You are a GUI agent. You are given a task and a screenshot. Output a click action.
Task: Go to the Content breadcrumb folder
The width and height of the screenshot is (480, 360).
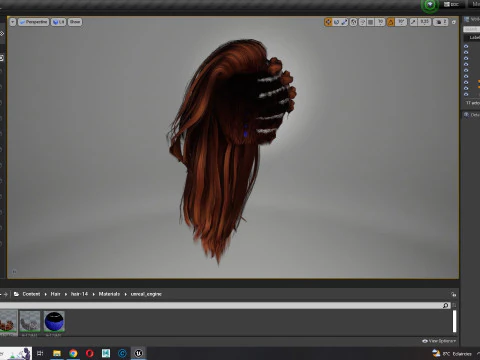coord(31,294)
